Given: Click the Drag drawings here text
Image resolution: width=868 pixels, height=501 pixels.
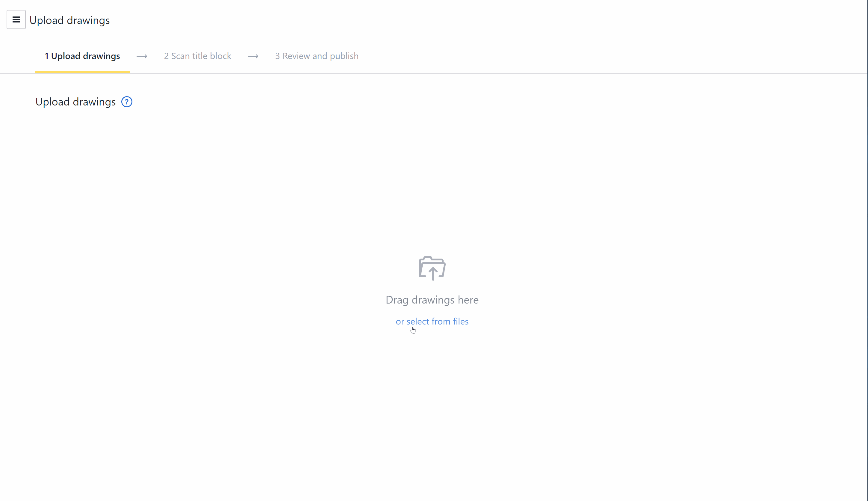Looking at the screenshot, I should point(432,300).
